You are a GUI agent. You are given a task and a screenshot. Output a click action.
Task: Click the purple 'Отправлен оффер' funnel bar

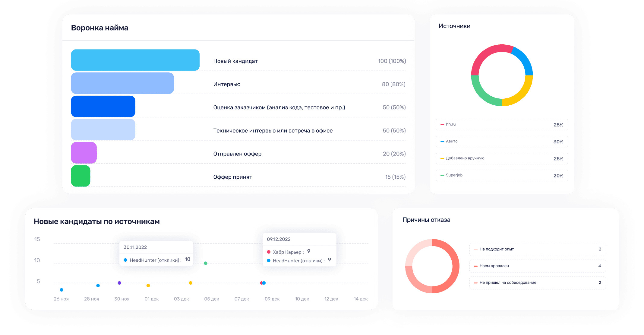[x=84, y=153]
